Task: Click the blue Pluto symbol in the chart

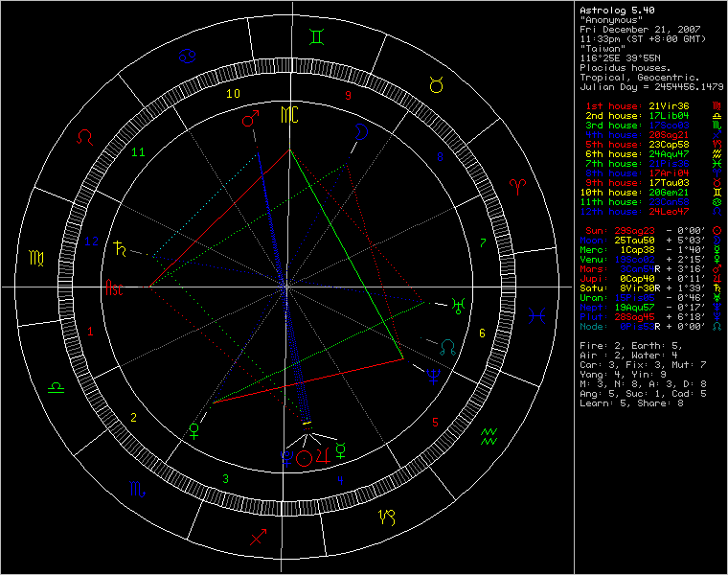Action: (x=287, y=459)
